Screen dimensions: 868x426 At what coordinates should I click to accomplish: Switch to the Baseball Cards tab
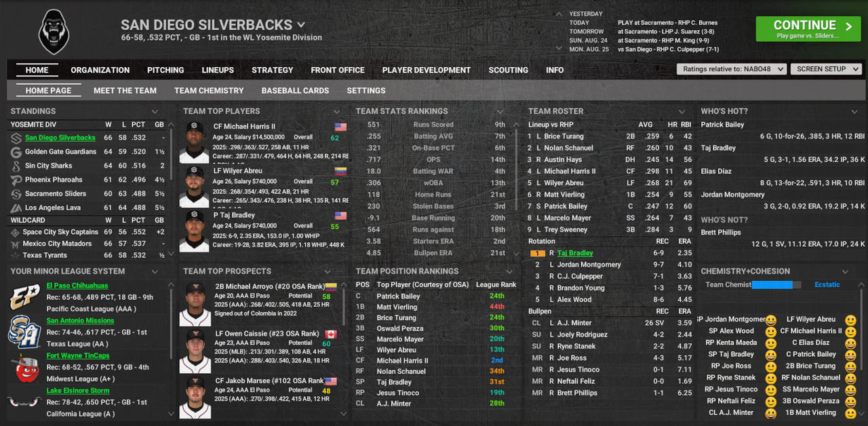[295, 90]
